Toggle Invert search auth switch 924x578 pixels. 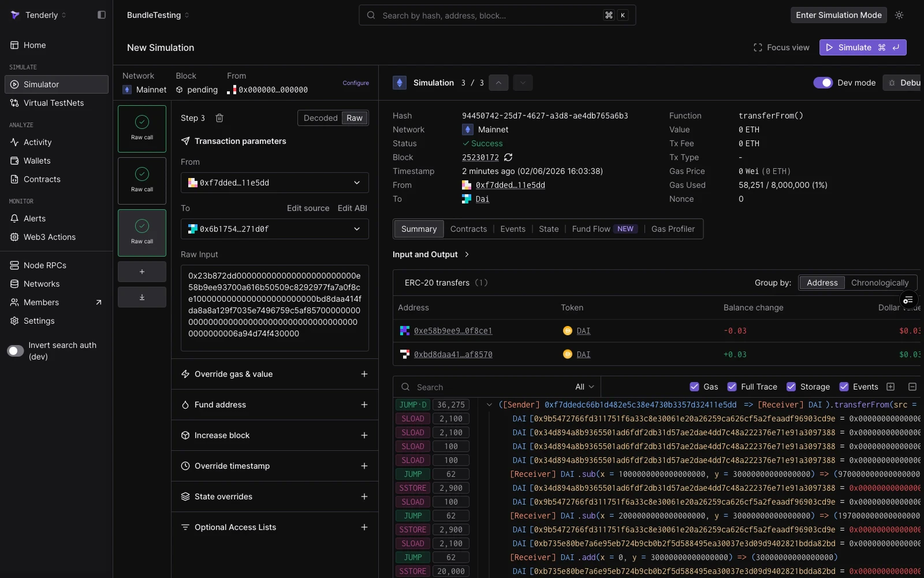tap(16, 351)
